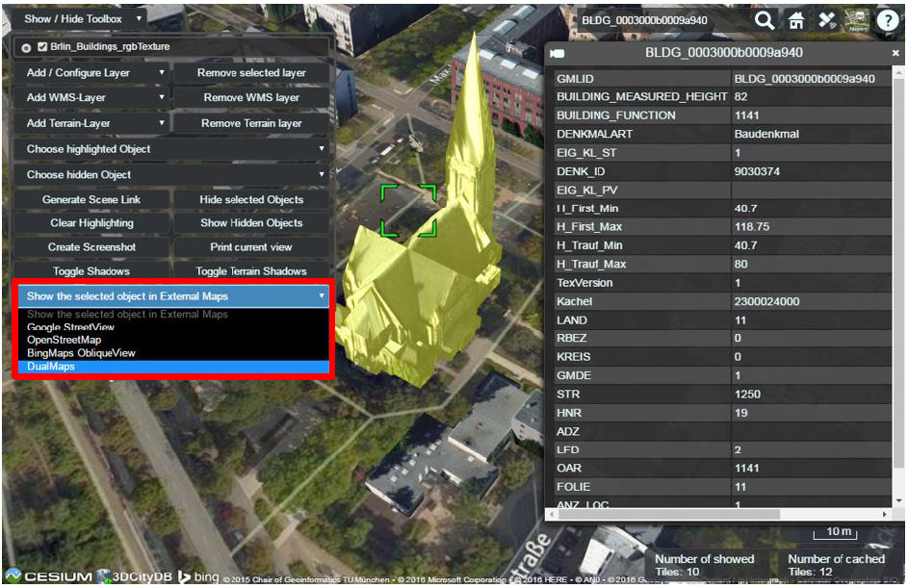Viewport: 908px width, 588px height.
Task: Uncheck the Brlin_Buildings_rgbTexture layer checkbox
Action: tap(41, 46)
